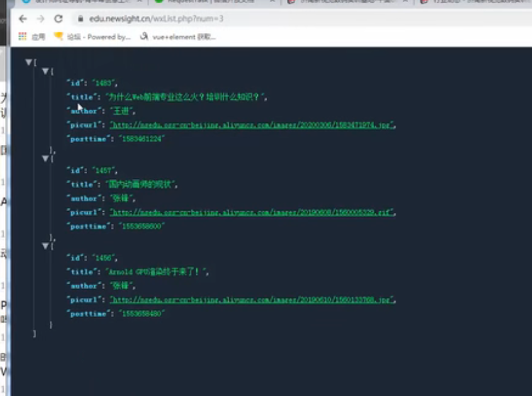
Task: Click the title of object 1457
Action: click(x=141, y=184)
